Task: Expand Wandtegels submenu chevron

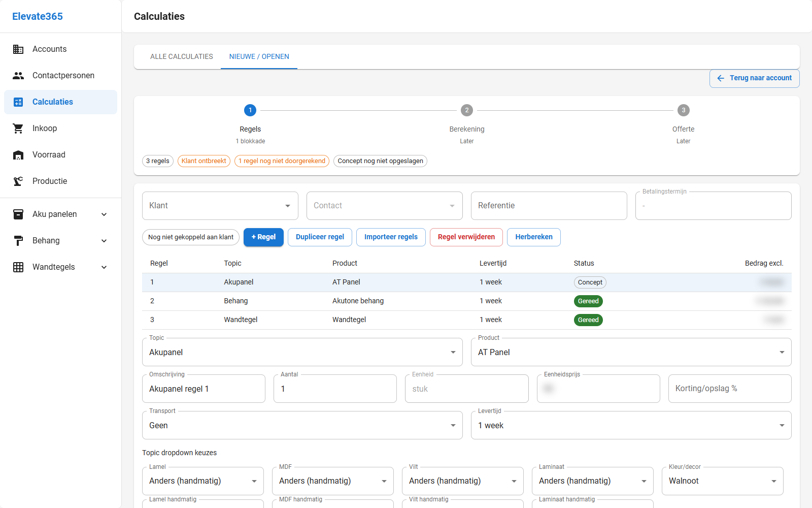Action: tap(104, 267)
